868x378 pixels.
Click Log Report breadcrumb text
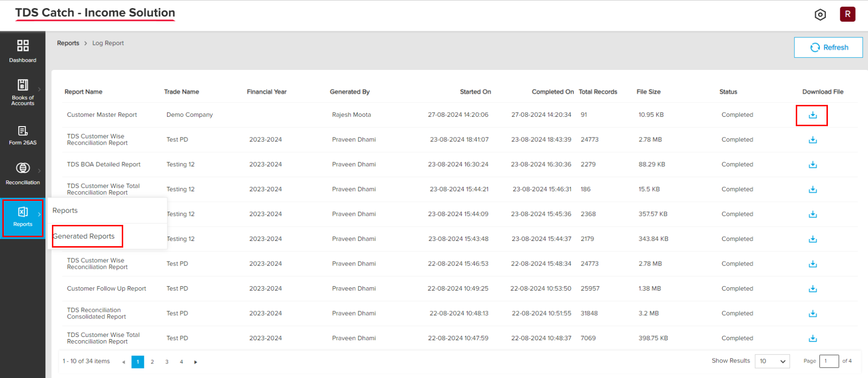[x=108, y=43]
